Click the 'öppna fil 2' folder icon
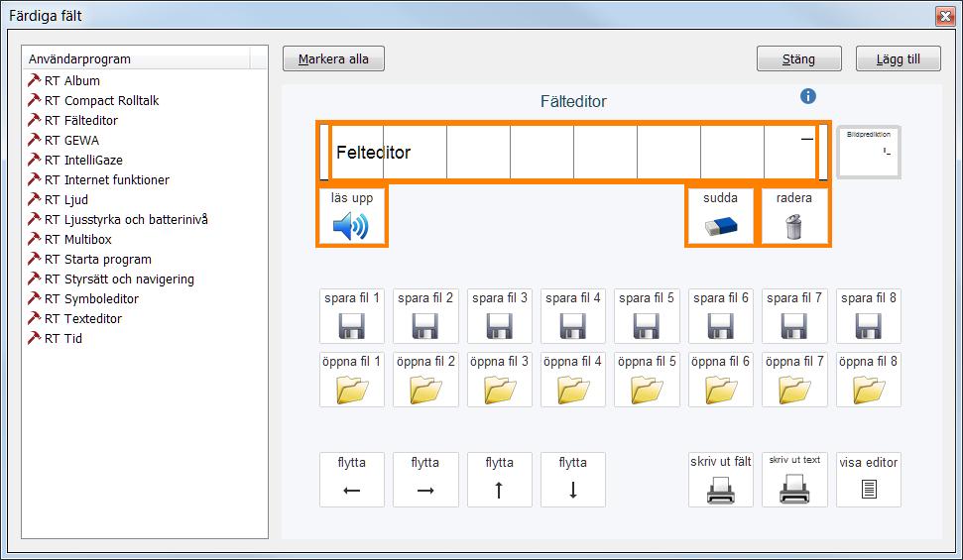963x560 pixels. click(x=425, y=390)
